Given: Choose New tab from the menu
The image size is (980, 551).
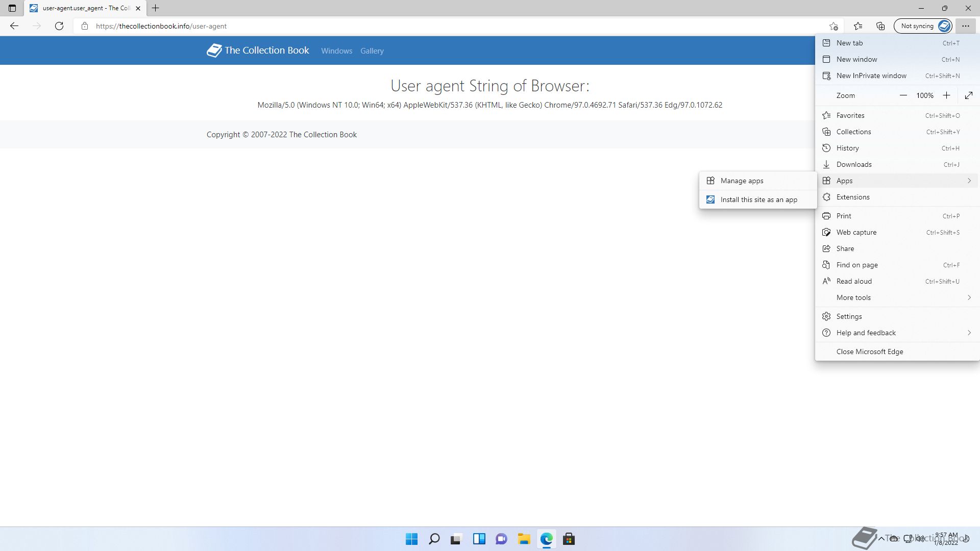Looking at the screenshot, I should 897,43.
